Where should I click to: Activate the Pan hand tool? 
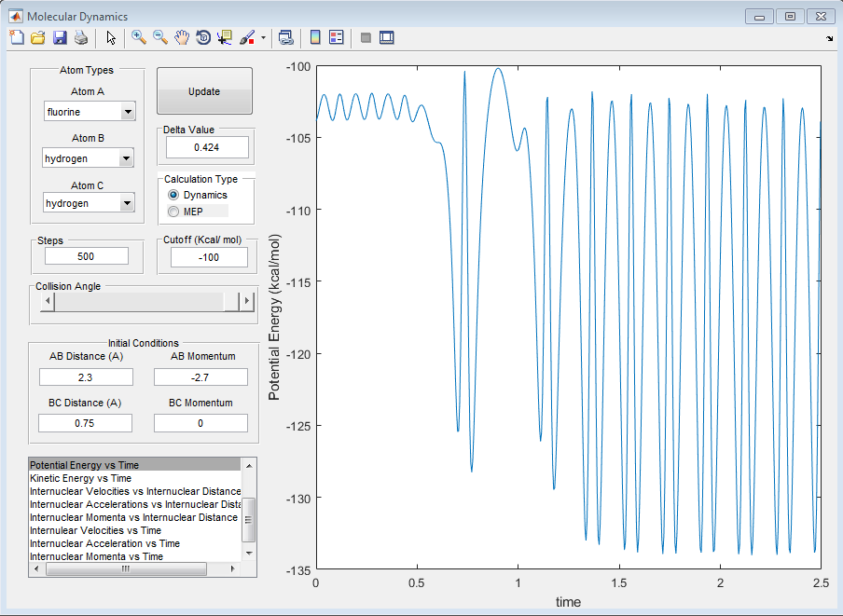coord(182,37)
